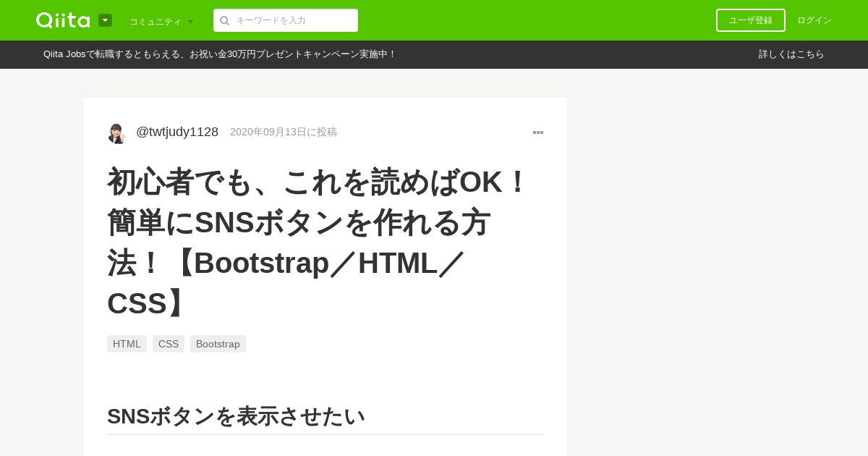The width and height of the screenshot is (868, 456).
Task: Click the heading SNSボタンを表示させたい
Action: click(x=236, y=416)
